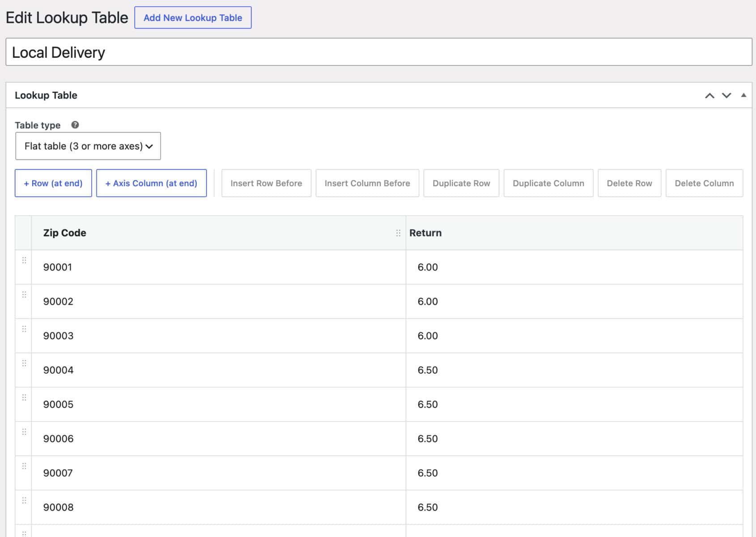The image size is (756, 537).
Task: Move Lookup Table panel up
Action: click(709, 95)
